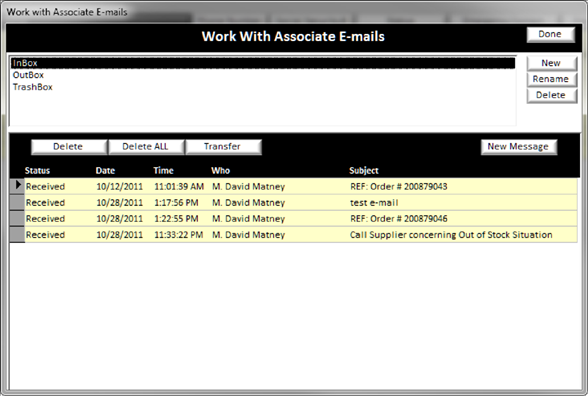588x396 pixels.
Task: Click the Date column header
Action: 105,171
